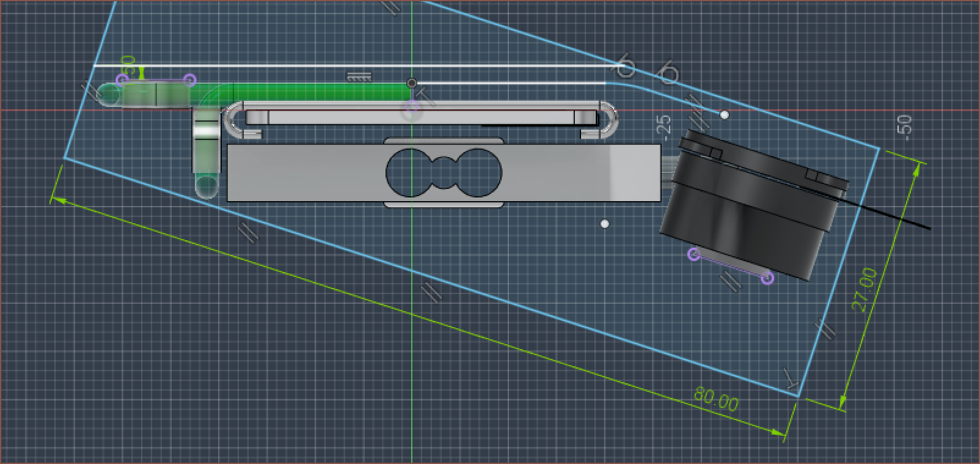
Task: Click the white sketch point above black cylinder
Action: click(x=724, y=114)
